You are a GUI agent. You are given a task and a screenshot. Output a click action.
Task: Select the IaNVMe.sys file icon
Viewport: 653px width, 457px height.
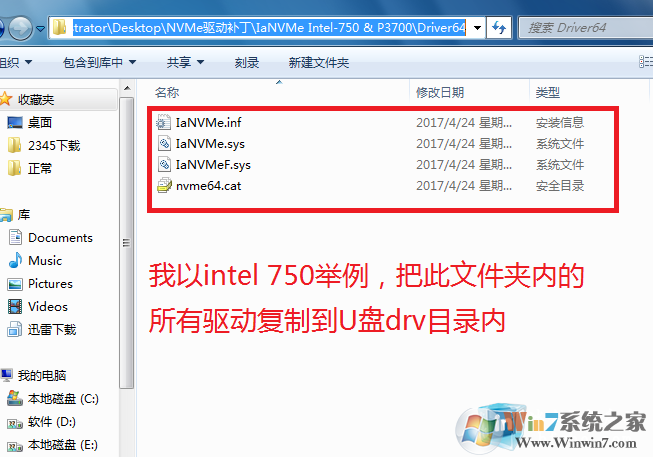pos(164,144)
